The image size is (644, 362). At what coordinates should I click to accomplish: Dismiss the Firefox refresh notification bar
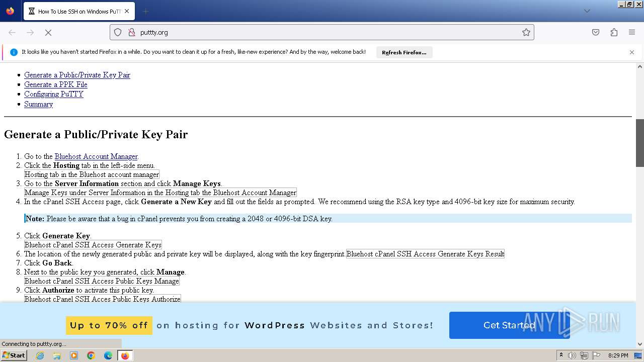click(632, 52)
